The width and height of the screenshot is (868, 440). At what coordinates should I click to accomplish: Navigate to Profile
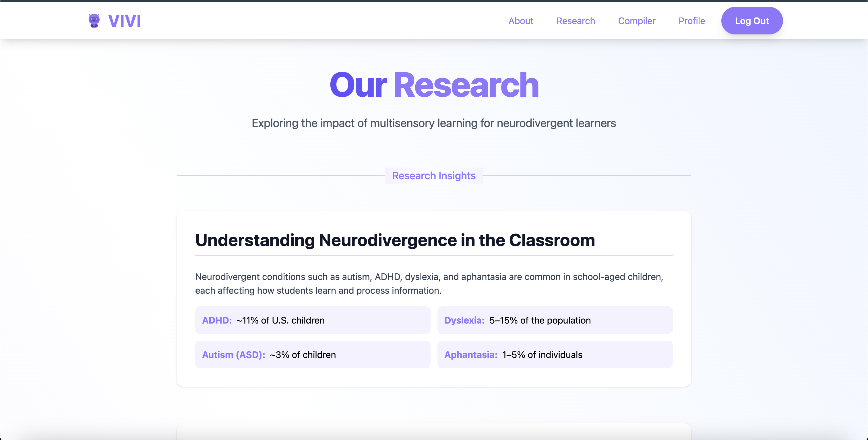(x=691, y=21)
